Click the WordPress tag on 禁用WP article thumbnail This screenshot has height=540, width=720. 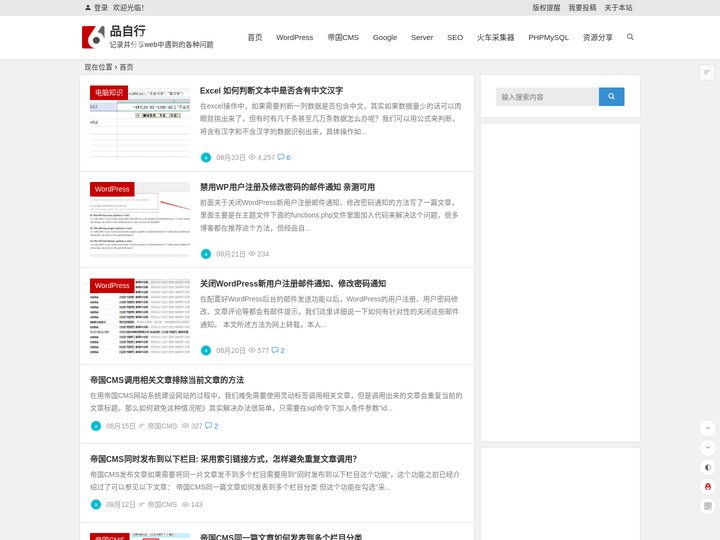[112, 189]
